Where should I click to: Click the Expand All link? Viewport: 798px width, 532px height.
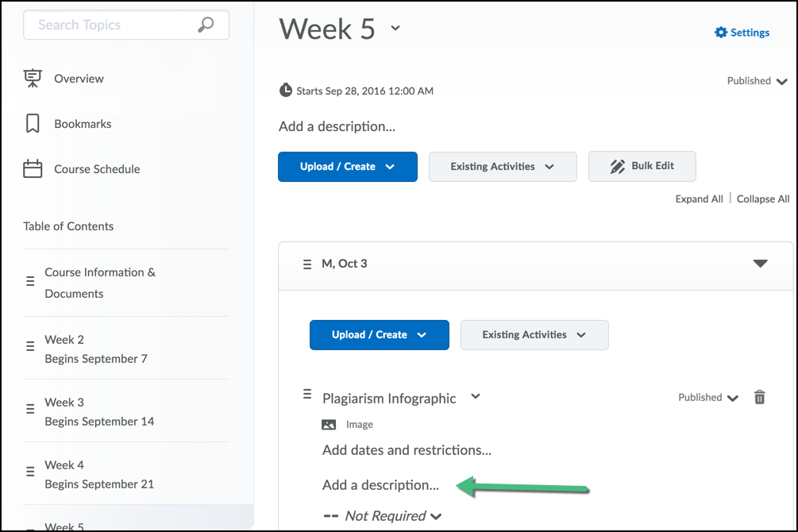coord(698,199)
